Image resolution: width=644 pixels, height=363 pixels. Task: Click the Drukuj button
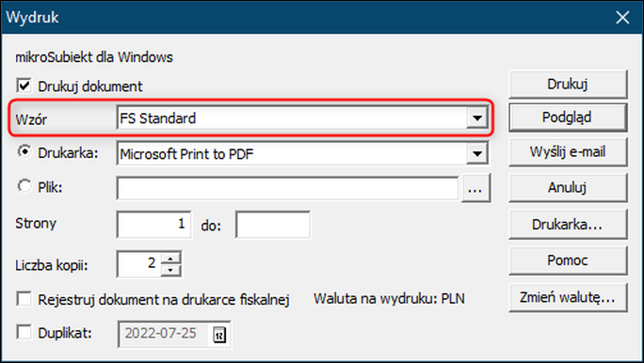pyautogui.click(x=568, y=84)
